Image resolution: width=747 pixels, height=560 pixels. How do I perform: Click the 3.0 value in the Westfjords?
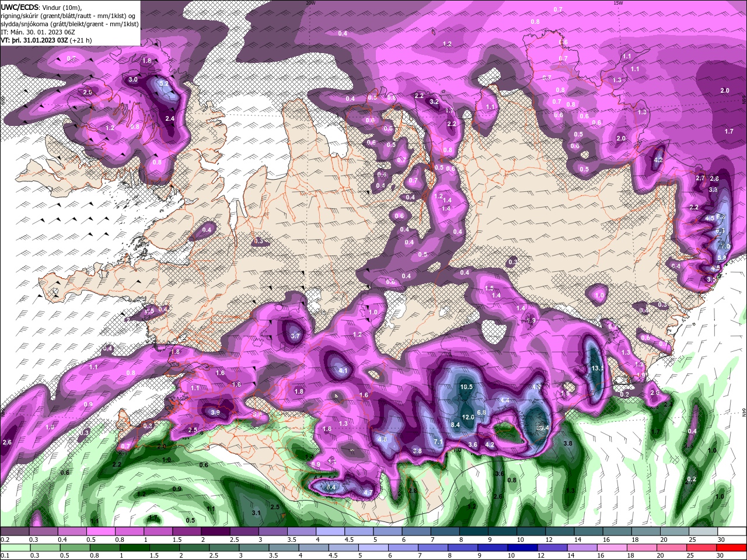(x=133, y=79)
